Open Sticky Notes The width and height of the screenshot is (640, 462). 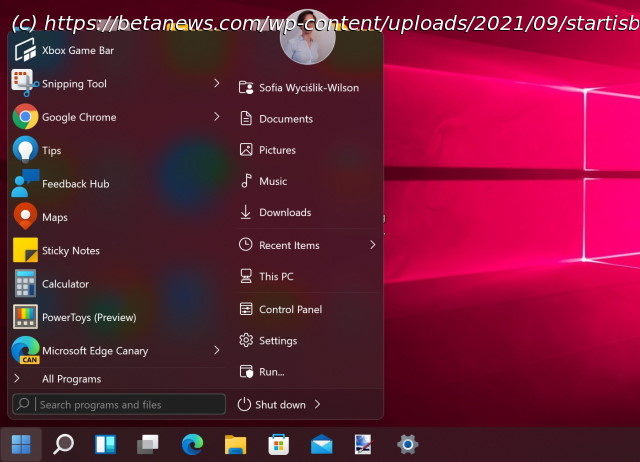coord(70,251)
